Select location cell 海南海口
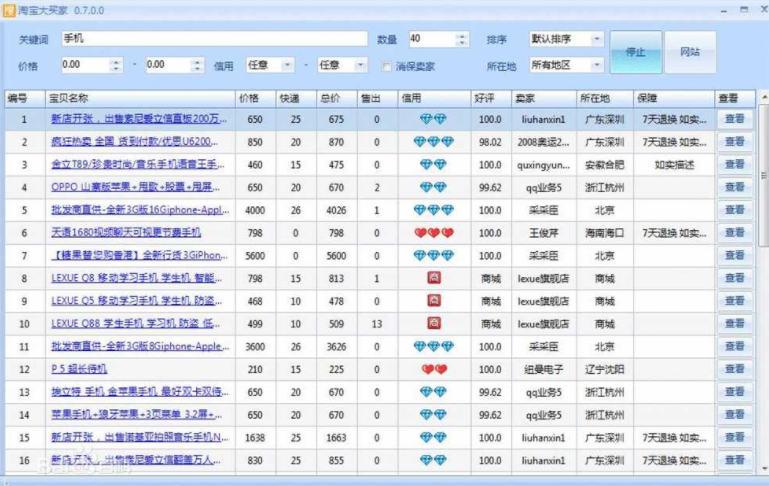The height and width of the screenshot is (486, 769). 604,233
